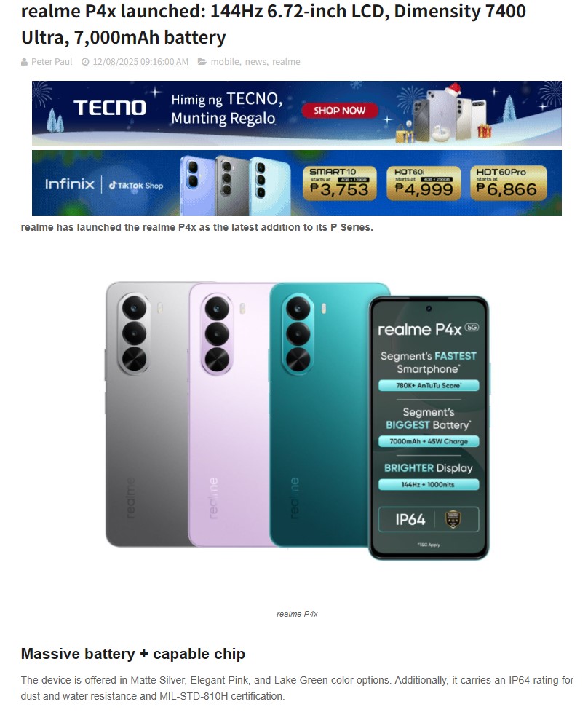588x723 pixels.
Task: Open the news category link
Action: point(255,62)
